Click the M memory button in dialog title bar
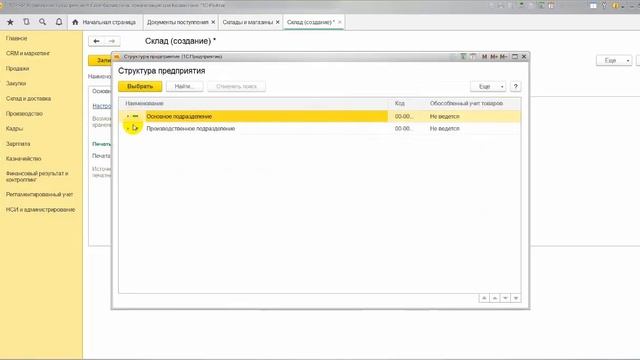 click(x=484, y=57)
